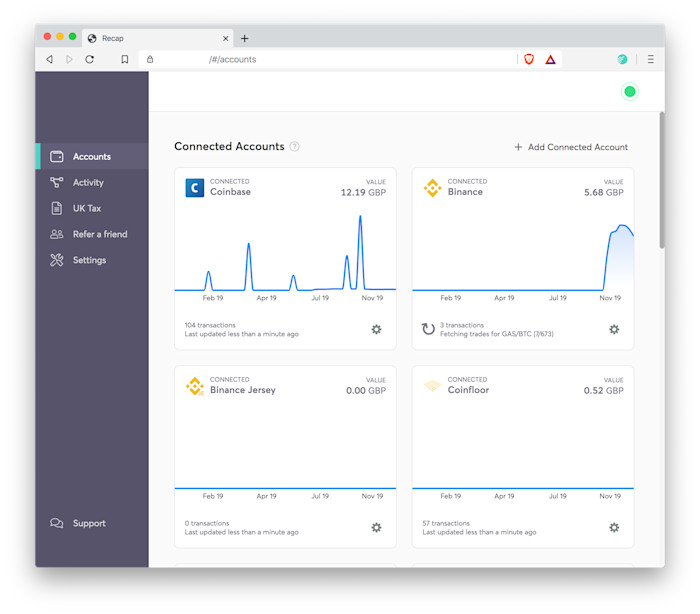Open the UK Tax page
The image size is (700, 614).
click(92, 208)
